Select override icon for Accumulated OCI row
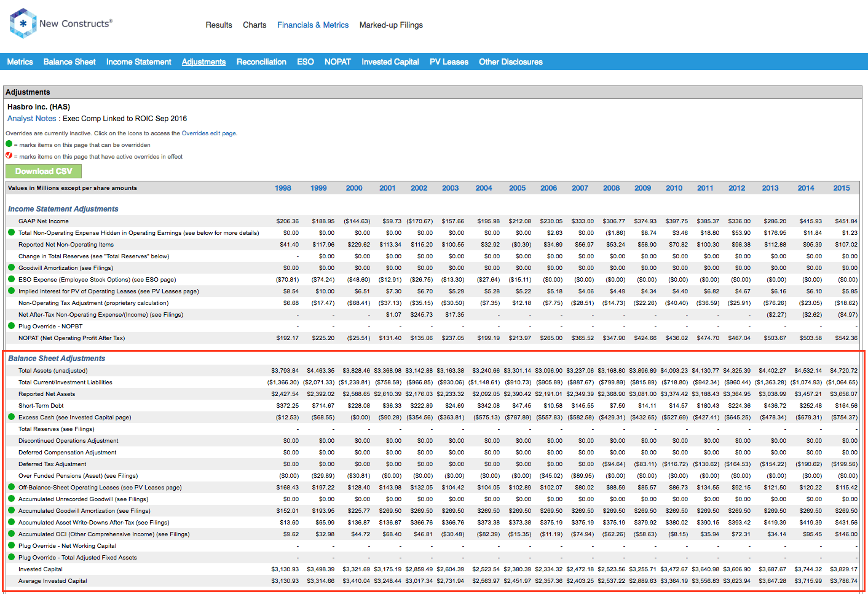 [11, 534]
